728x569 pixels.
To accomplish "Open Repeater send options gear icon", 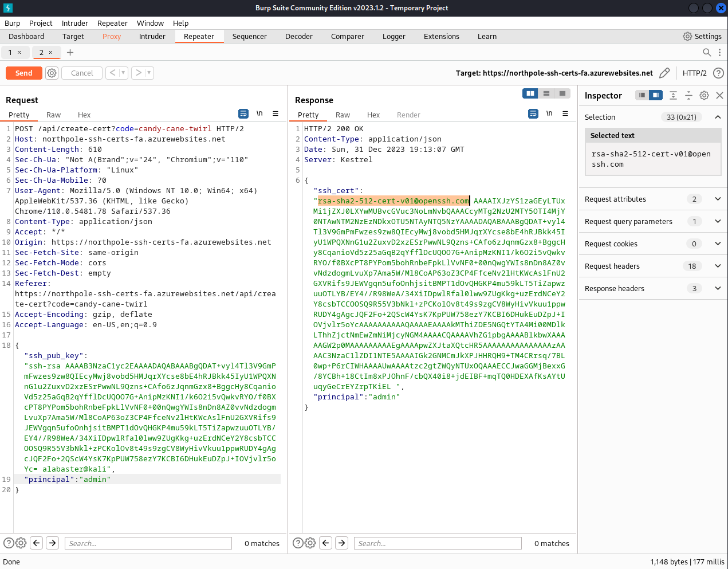I will (52, 73).
